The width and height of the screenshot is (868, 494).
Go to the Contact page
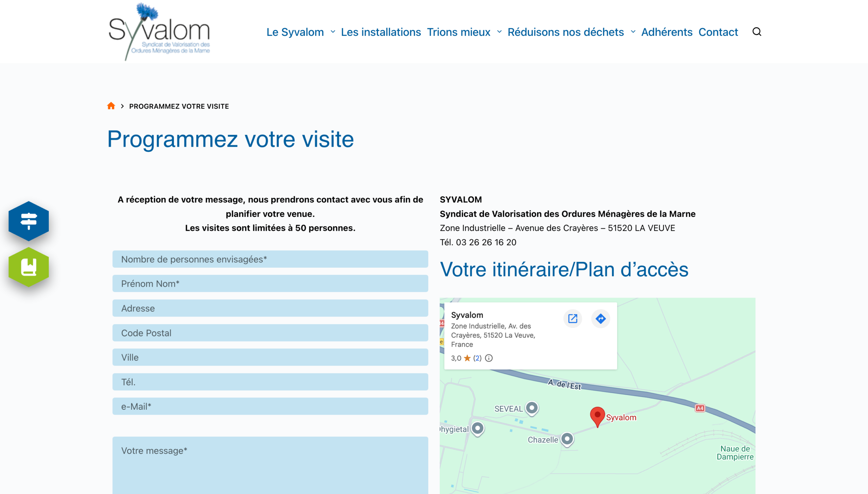(x=718, y=32)
